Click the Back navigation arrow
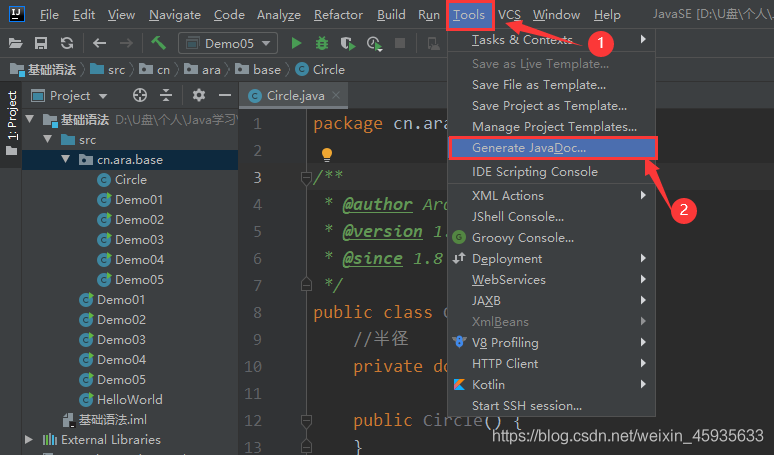This screenshot has height=455, width=774. pyautogui.click(x=99, y=43)
